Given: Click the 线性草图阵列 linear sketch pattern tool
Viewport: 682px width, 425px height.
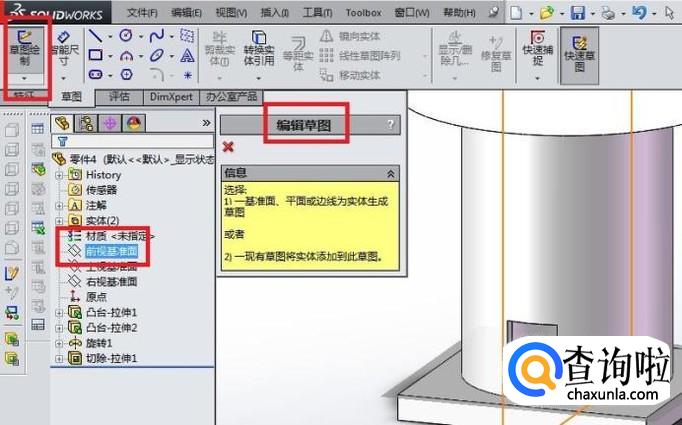Looking at the screenshot, I should click(360, 56).
